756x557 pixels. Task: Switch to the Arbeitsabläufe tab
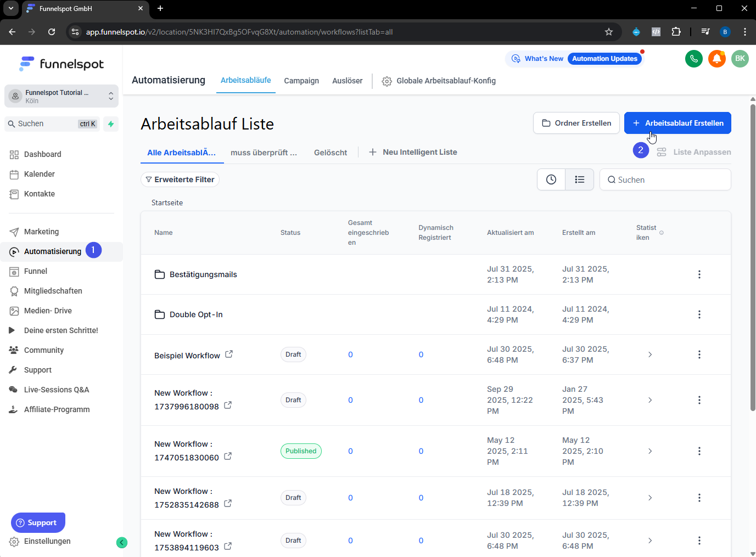coord(246,80)
